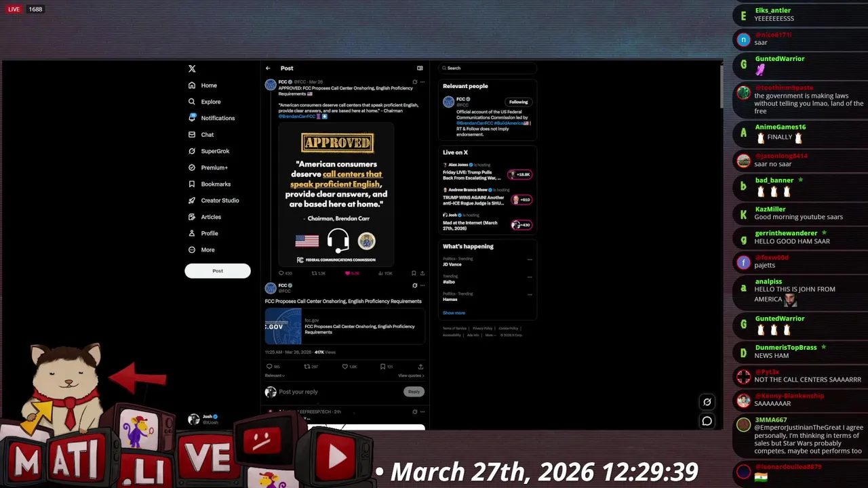Click the gray Reply button
The image size is (868, 488).
click(414, 392)
